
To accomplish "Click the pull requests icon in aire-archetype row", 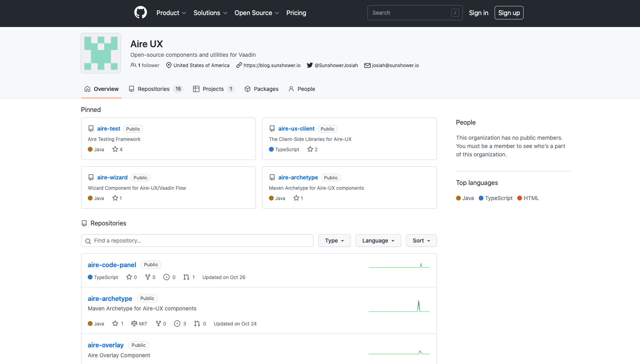I will tap(197, 324).
